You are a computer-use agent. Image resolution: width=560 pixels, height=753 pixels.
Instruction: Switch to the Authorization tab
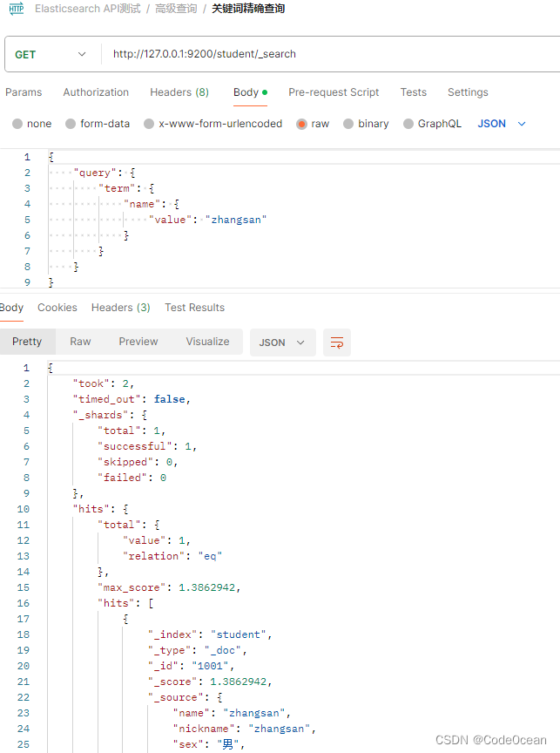[x=96, y=92]
